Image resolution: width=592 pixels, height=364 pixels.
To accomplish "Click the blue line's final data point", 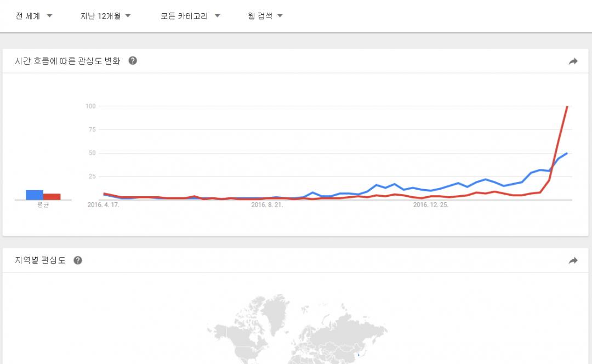I will tap(567, 153).
